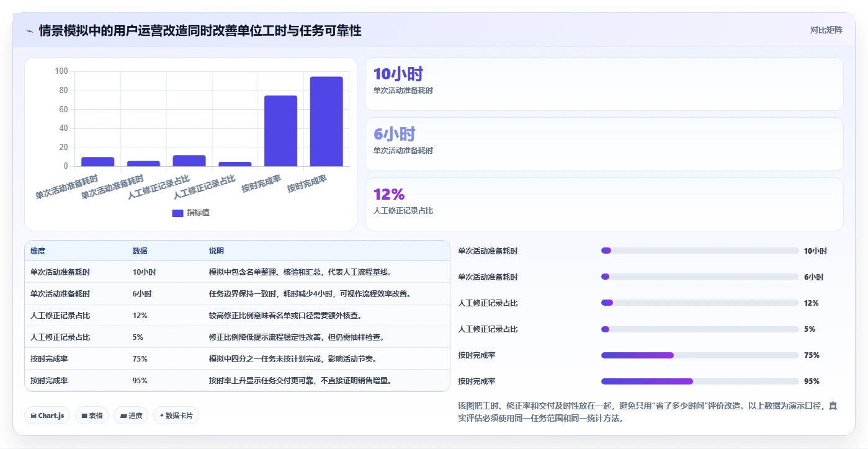Click the description starting 模拟中四分之一任务
The width and height of the screenshot is (868, 449).
click(292, 359)
